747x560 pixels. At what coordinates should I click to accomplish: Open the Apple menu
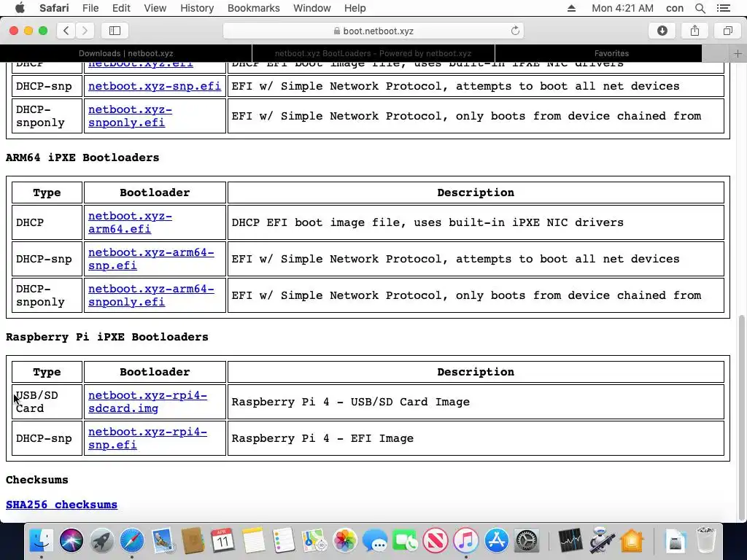click(x=20, y=8)
